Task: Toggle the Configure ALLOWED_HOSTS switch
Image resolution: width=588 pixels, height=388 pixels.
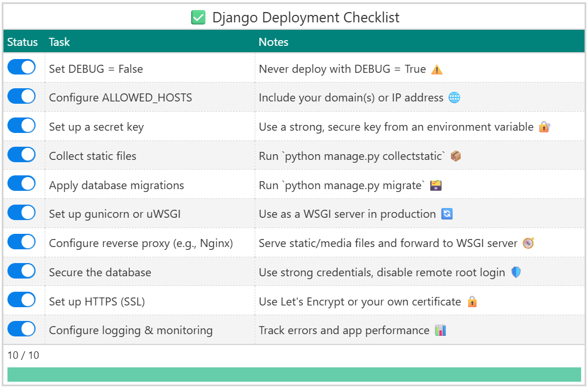Action: 21,96
